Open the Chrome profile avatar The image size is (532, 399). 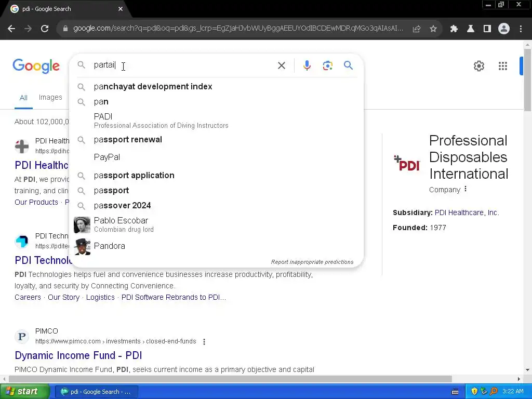tap(504, 29)
